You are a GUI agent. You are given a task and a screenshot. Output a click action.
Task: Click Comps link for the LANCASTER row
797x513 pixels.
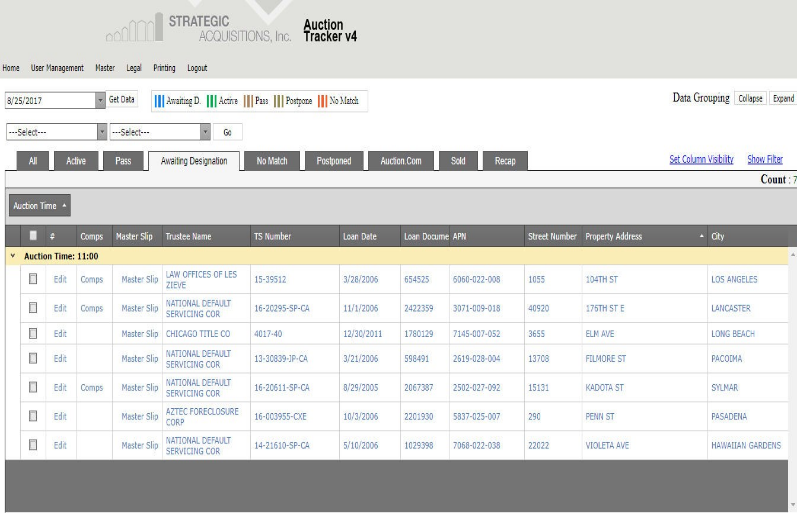(91, 309)
